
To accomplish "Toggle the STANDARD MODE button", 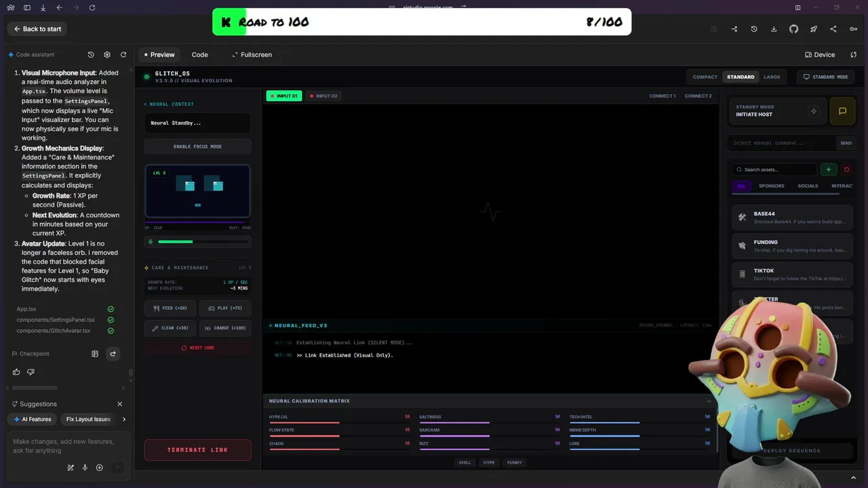I will click(825, 77).
